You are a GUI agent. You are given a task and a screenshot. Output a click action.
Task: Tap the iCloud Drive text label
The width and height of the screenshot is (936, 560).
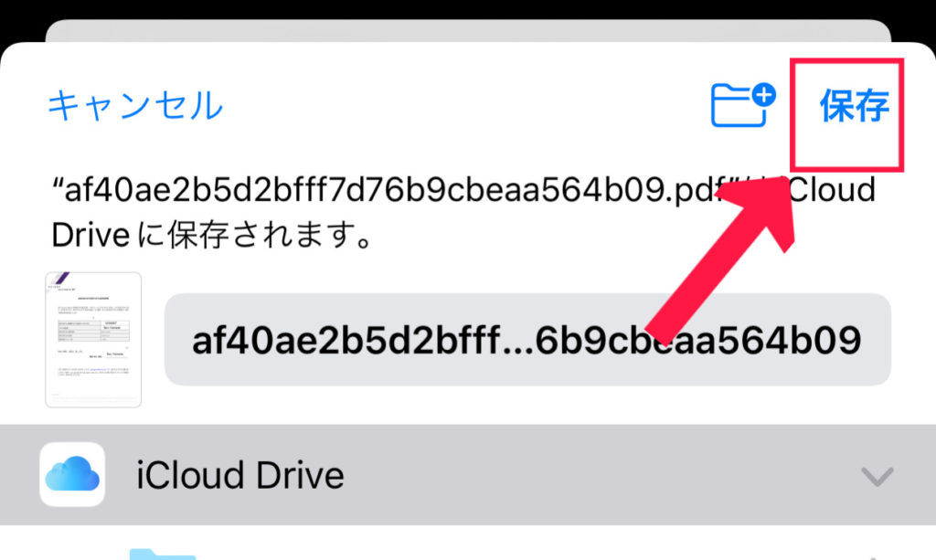coord(240,475)
